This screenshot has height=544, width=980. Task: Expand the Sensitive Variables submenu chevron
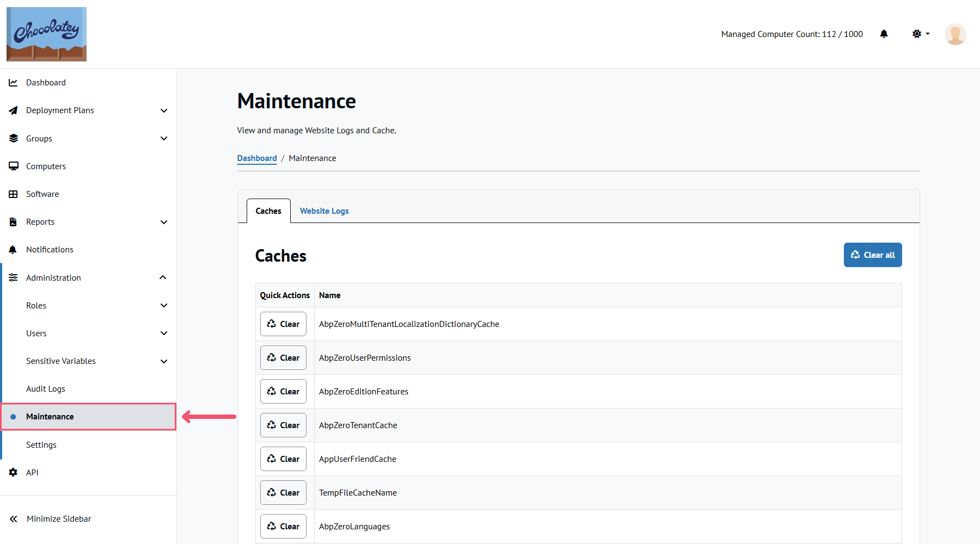click(x=164, y=361)
